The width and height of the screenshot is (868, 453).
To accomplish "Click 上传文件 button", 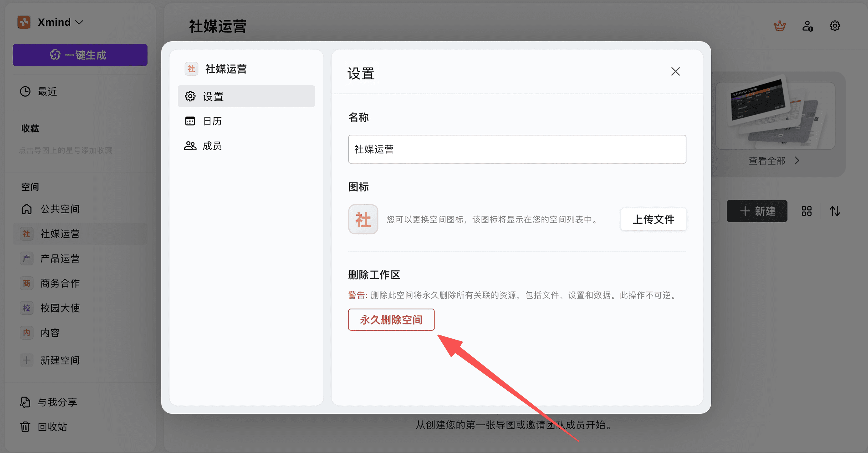I will pyautogui.click(x=653, y=219).
